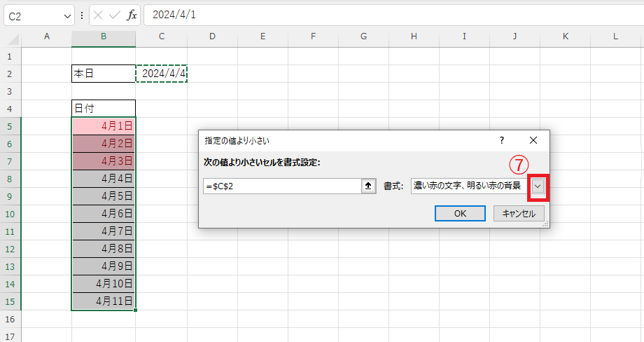Click the selection fill handle below 4月11日
The height and width of the screenshot is (342, 644).
click(135, 310)
